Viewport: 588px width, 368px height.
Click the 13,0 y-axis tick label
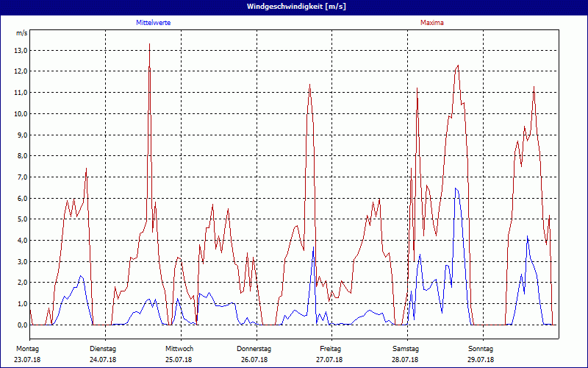(21, 51)
